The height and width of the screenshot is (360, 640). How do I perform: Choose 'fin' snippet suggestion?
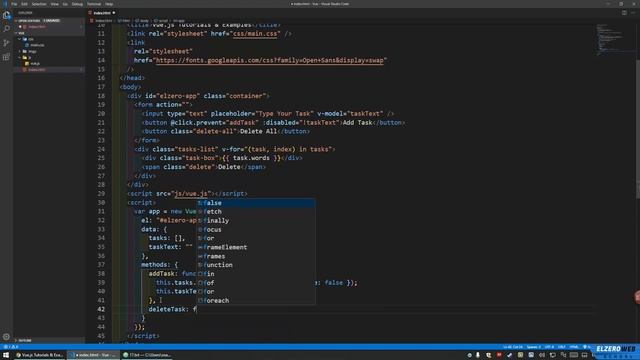(x=256, y=274)
